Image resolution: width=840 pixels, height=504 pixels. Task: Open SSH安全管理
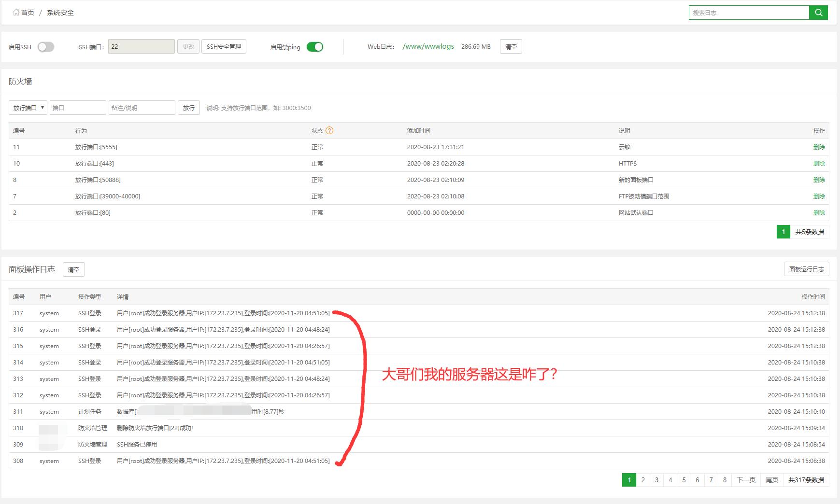(224, 46)
